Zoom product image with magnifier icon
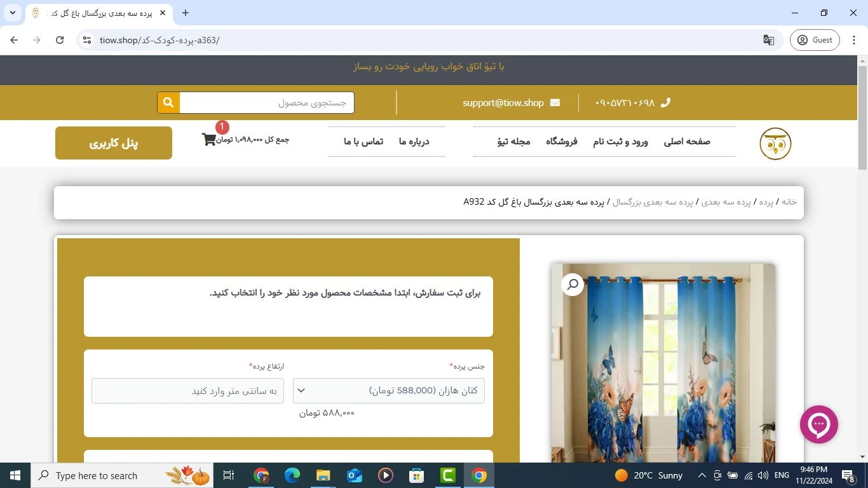The image size is (868, 488). [x=573, y=284]
